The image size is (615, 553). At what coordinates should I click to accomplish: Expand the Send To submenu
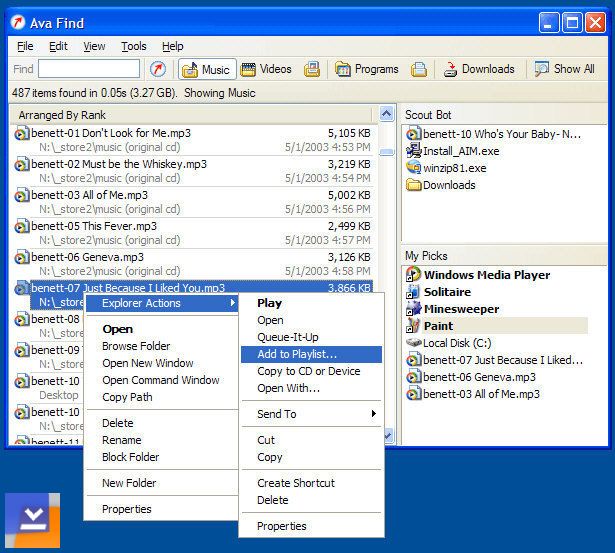click(311, 414)
